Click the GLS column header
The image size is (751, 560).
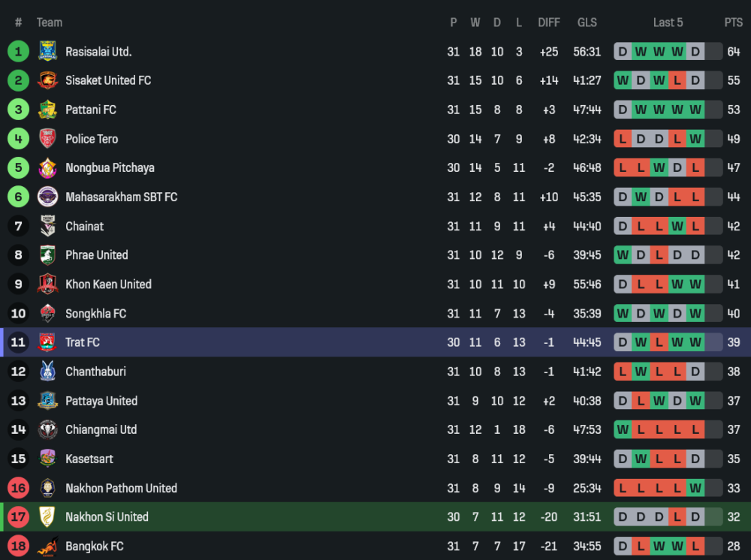(587, 23)
